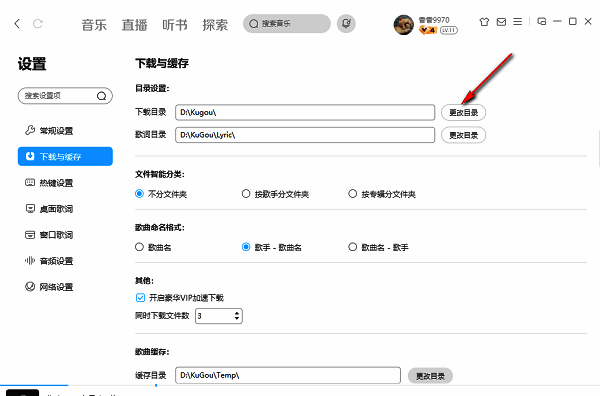Click the 搜索设置项 search field
The width and height of the screenshot is (600, 396).
pyautogui.click(x=65, y=96)
